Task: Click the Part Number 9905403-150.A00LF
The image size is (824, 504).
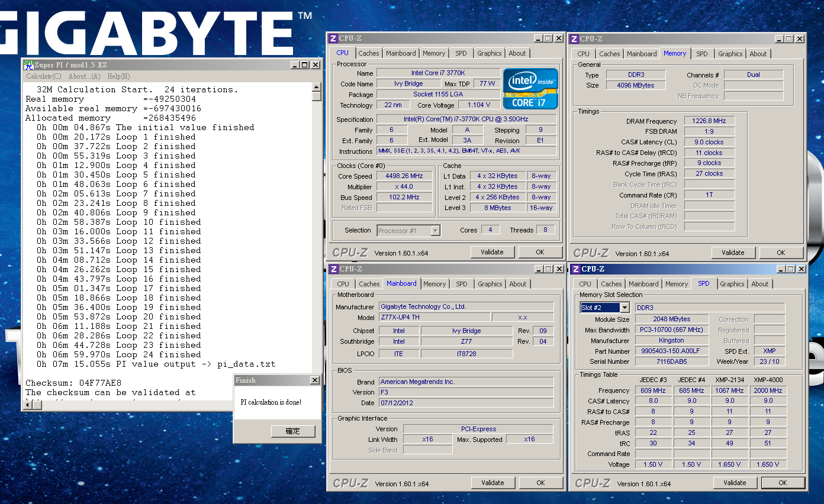Action: [671, 351]
